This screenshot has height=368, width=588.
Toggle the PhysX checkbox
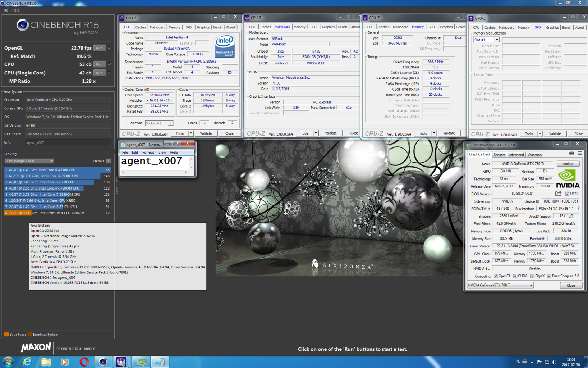[532, 276]
